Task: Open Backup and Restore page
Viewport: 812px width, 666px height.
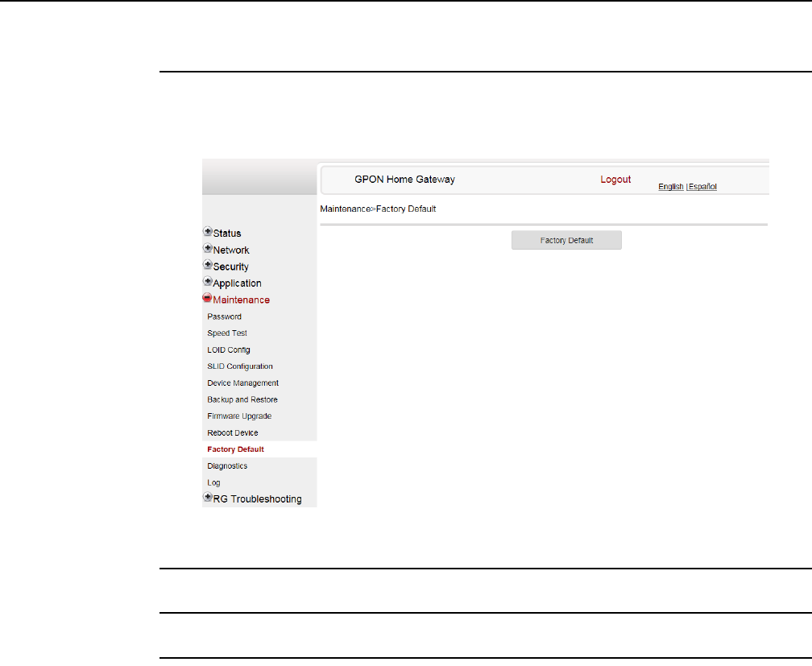Action: coord(242,399)
